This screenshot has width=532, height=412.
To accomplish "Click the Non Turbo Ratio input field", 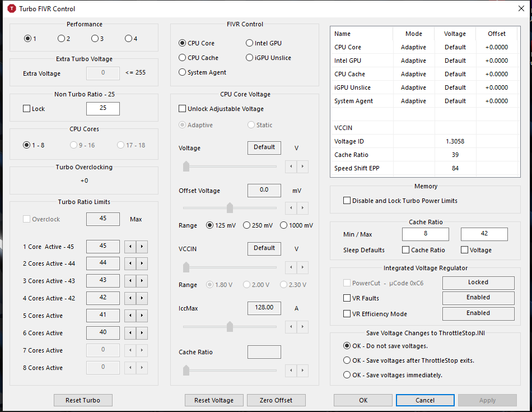I will [103, 109].
